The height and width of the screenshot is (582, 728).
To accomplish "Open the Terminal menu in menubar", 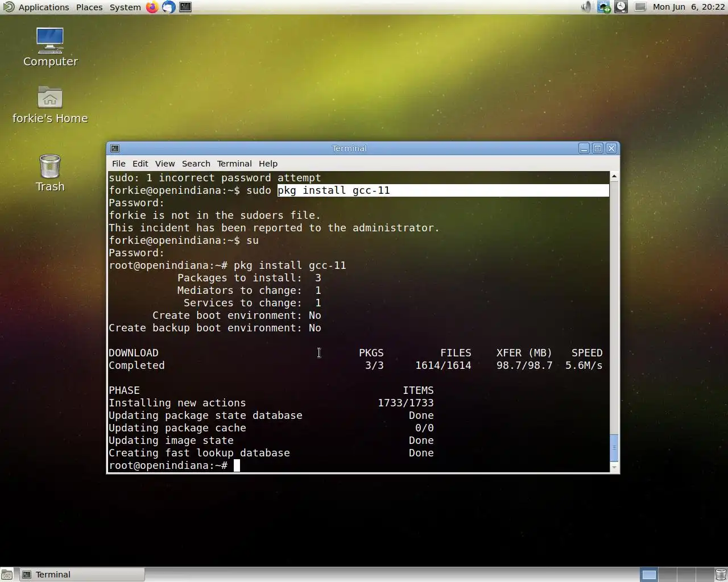I will tap(234, 164).
